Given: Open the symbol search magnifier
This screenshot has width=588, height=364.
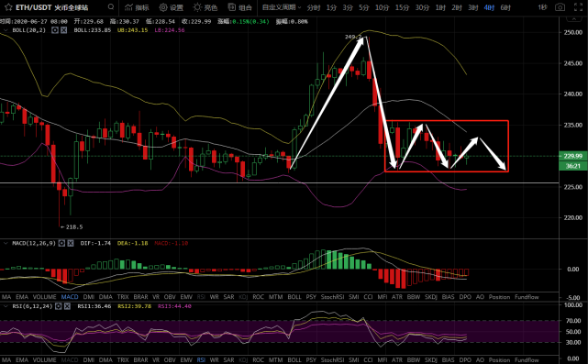Looking at the screenshot, I should 111,6.
